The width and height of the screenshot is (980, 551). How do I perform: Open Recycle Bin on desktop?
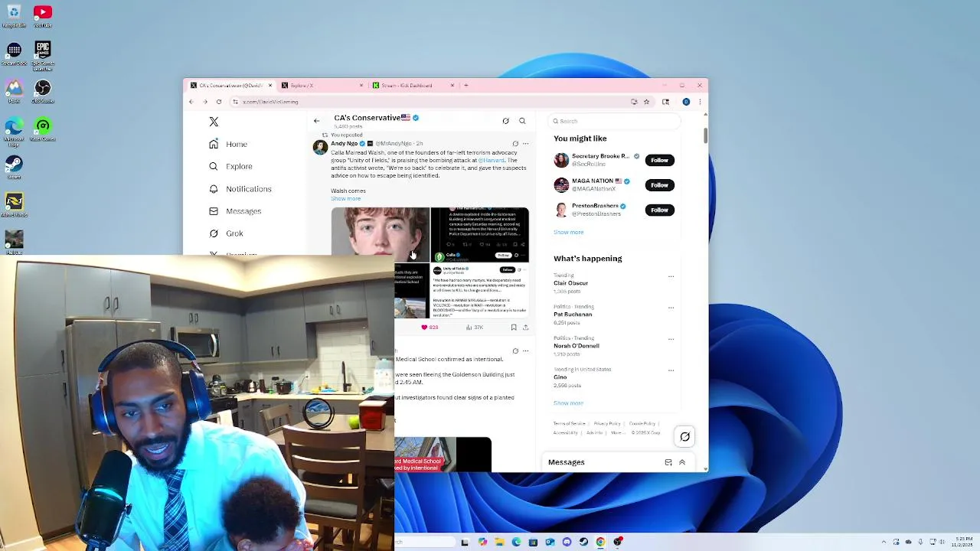[14, 15]
